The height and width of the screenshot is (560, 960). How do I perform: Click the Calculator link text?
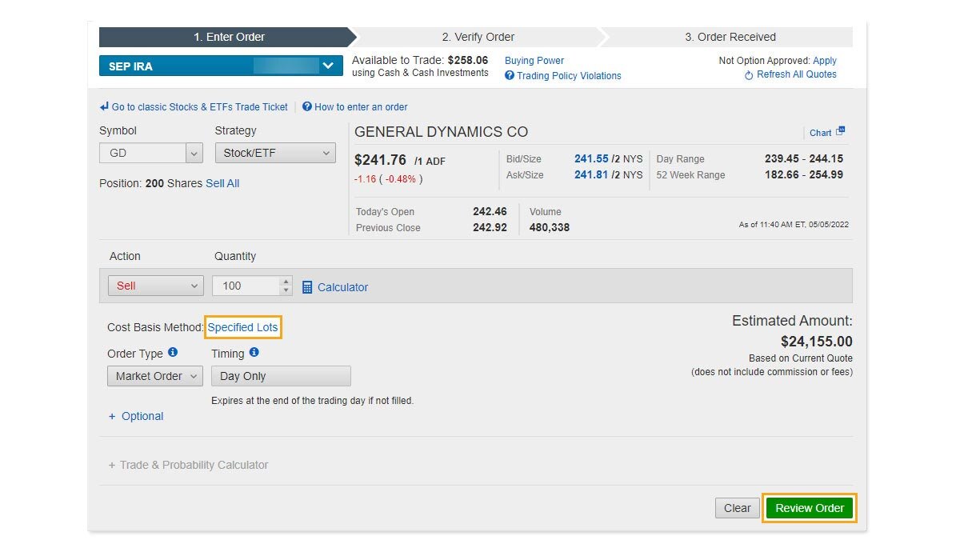click(x=343, y=287)
